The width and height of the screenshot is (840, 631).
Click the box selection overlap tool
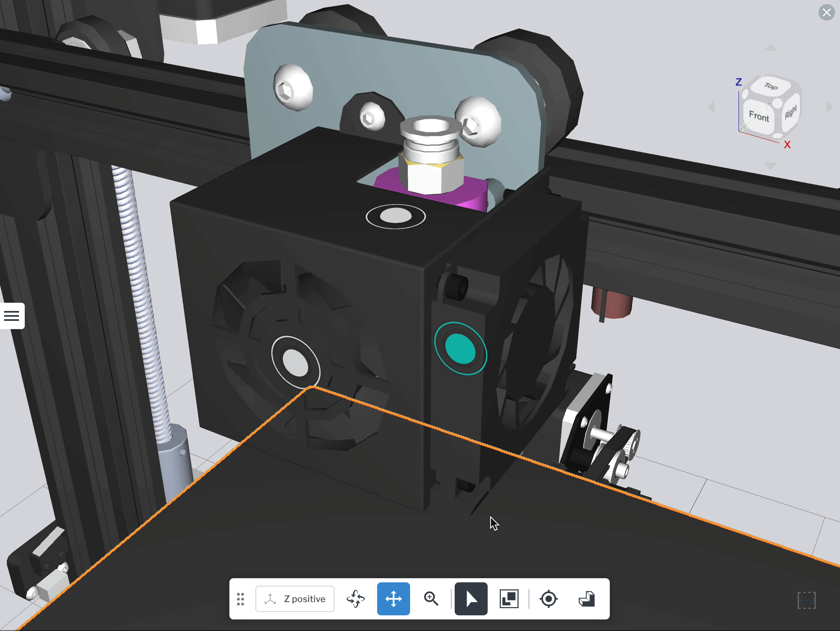pos(509,599)
